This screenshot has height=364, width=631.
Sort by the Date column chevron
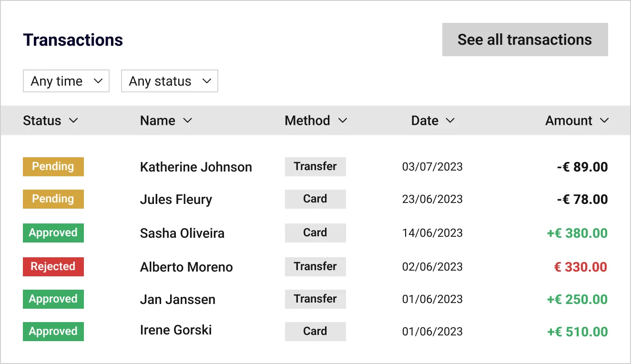(x=450, y=121)
